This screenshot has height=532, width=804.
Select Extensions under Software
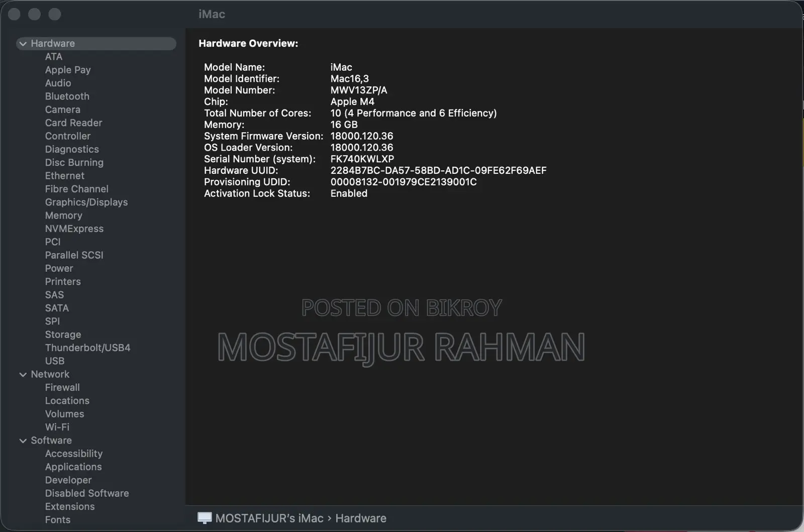pyautogui.click(x=70, y=506)
